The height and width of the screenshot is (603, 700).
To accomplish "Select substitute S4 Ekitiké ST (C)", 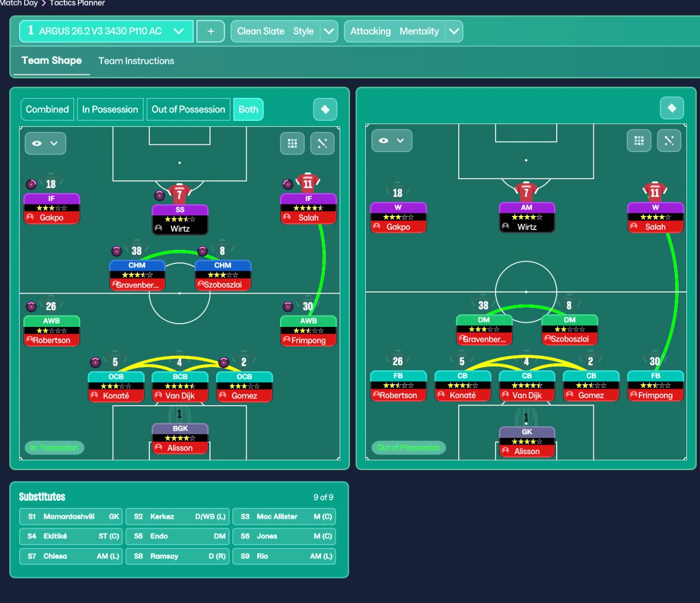I will point(71,536).
